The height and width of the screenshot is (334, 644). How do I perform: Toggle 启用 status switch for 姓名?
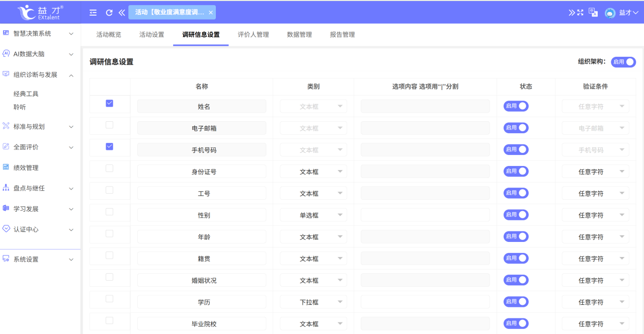tap(516, 106)
